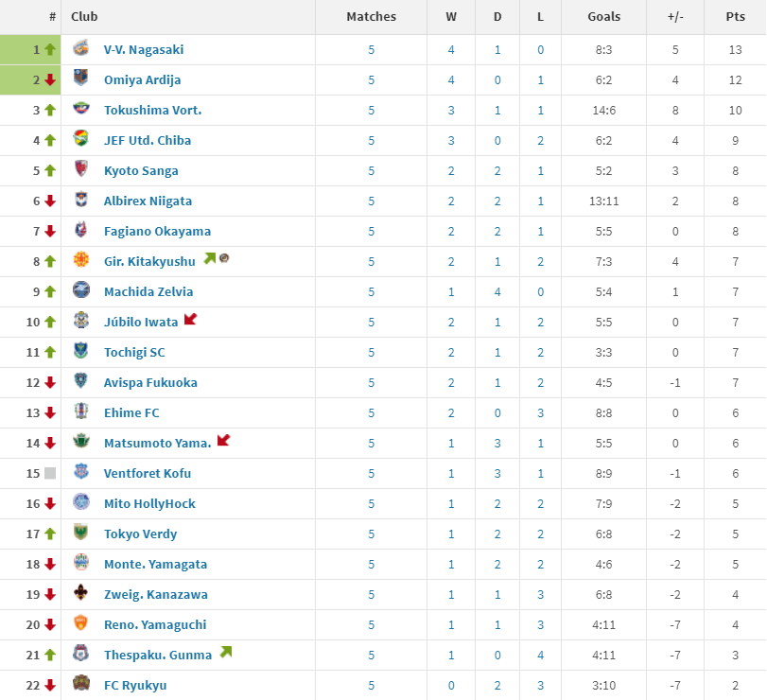This screenshot has width=767, height=700.
Task: Click the Matsumoto Yama. relegated arrow icon
Action: pyautogui.click(x=223, y=441)
